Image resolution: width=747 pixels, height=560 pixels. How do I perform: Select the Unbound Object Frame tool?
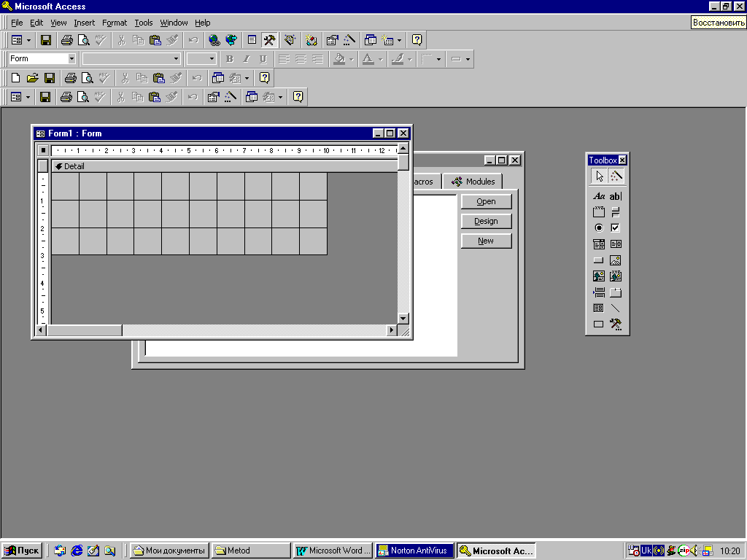click(599, 276)
